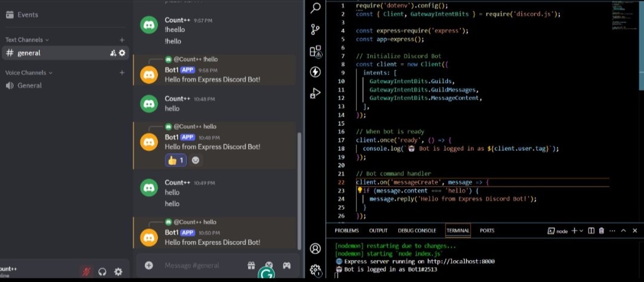Kill the terminal with the trash icon

click(602, 231)
